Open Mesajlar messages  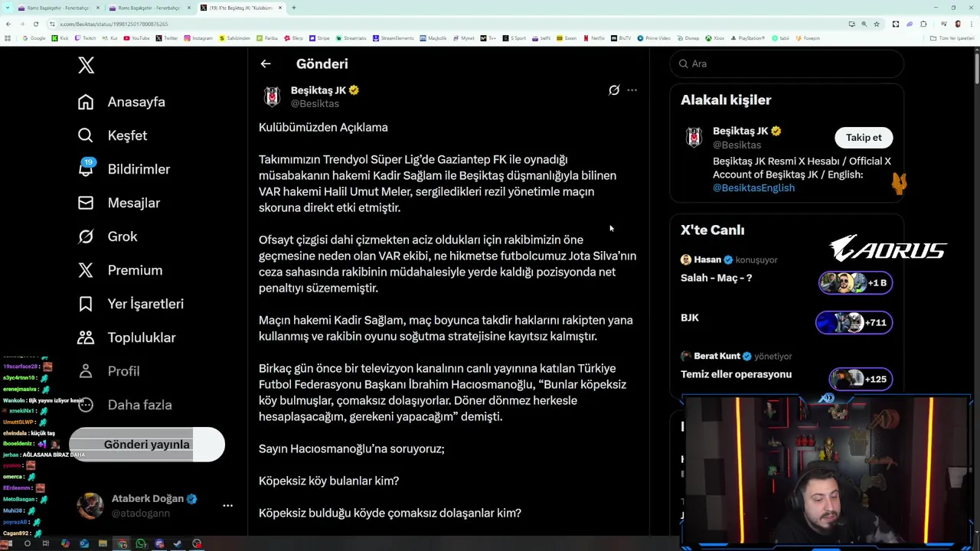119,203
